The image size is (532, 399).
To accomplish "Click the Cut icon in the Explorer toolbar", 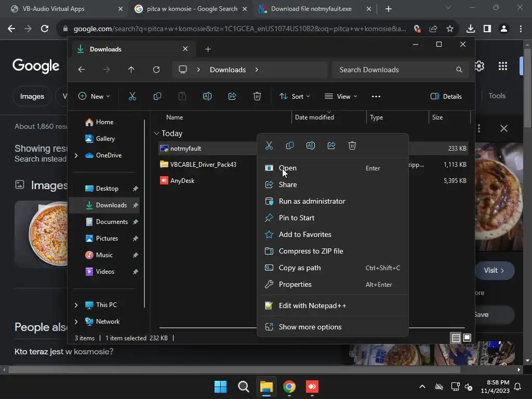I will tap(132, 96).
